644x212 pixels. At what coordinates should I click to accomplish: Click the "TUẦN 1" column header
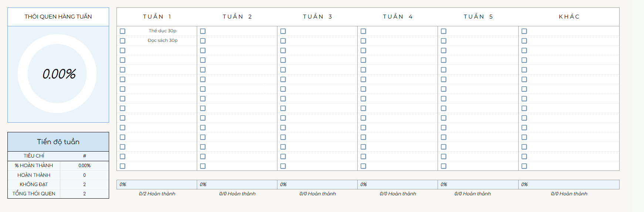tap(157, 17)
